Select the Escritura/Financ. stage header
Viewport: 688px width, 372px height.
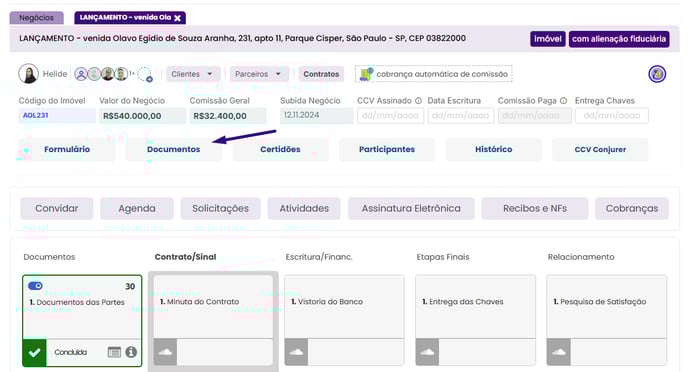(319, 257)
